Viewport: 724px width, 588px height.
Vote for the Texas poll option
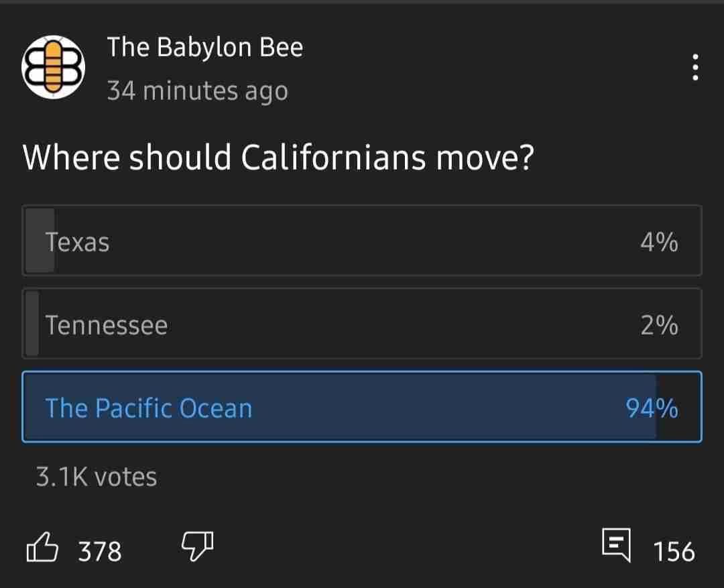tap(362, 241)
